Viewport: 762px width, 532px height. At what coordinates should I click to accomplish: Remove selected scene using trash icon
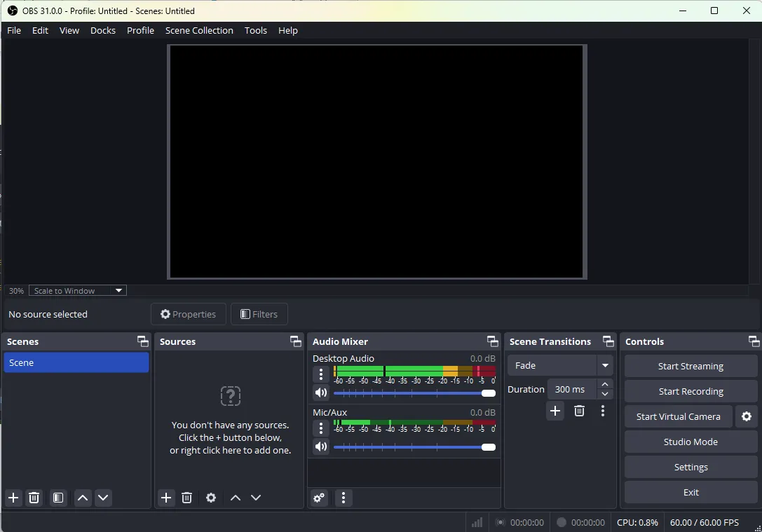tap(34, 498)
